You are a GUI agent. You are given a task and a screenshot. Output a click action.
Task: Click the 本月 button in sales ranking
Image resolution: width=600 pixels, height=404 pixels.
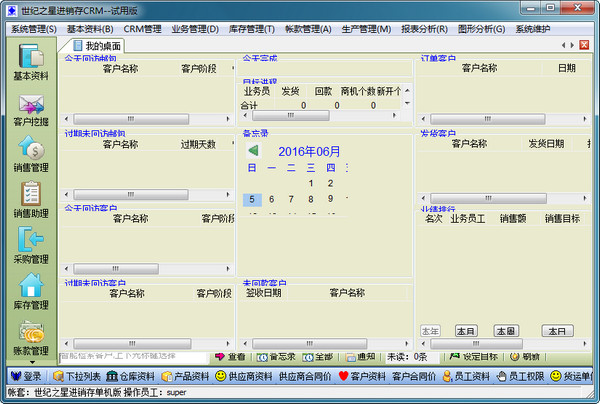click(466, 331)
